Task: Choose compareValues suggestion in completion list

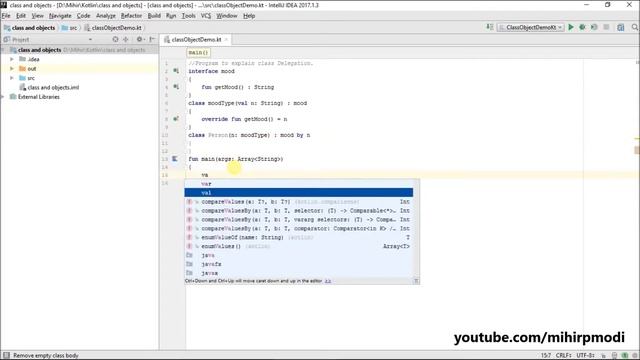Action: point(298,202)
